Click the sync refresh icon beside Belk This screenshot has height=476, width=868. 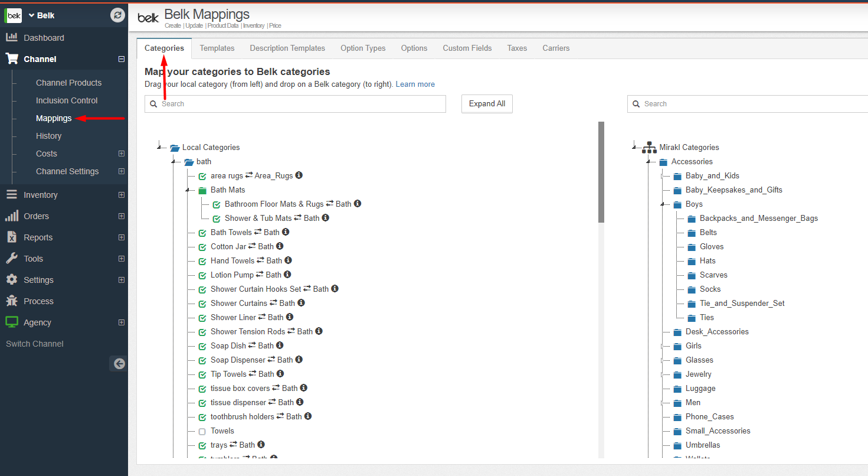(x=117, y=15)
